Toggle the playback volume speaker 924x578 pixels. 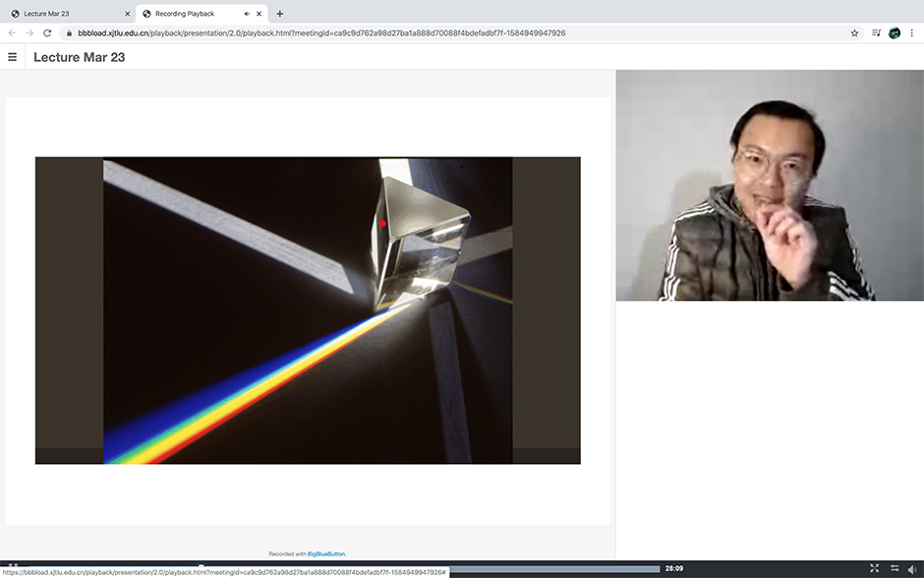(x=913, y=568)
